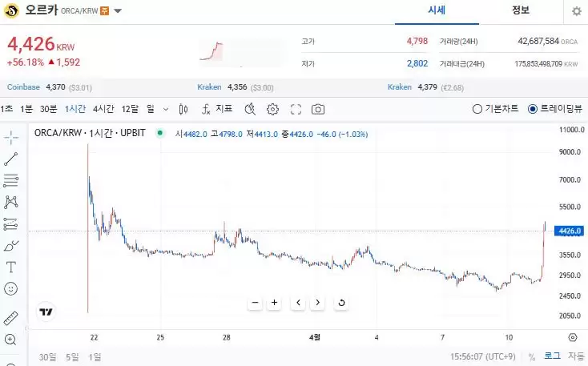Open the candle chart style selector

[x=183, y=109]
